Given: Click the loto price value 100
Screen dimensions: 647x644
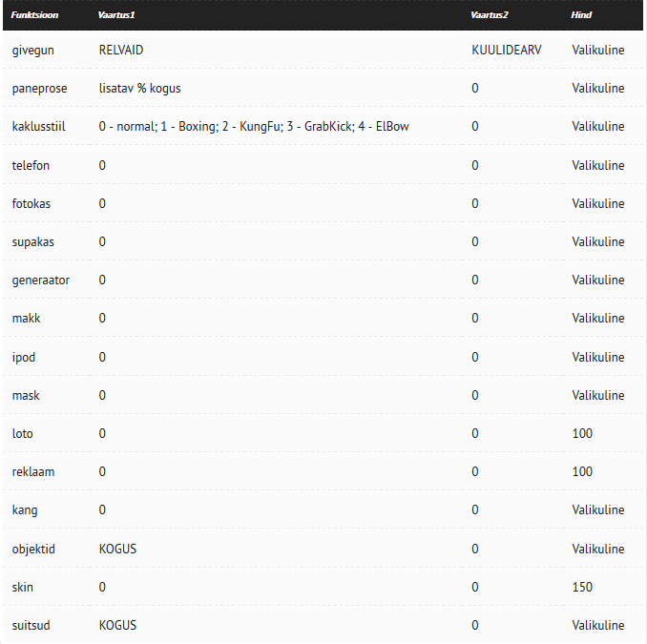Looking at the screenshot, I should pyautogui.click(x=582, y=433).
